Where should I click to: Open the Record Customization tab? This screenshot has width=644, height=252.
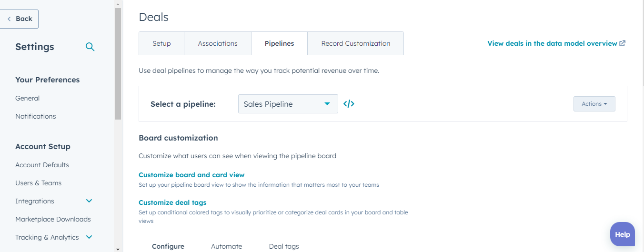(x=356, y=43)
